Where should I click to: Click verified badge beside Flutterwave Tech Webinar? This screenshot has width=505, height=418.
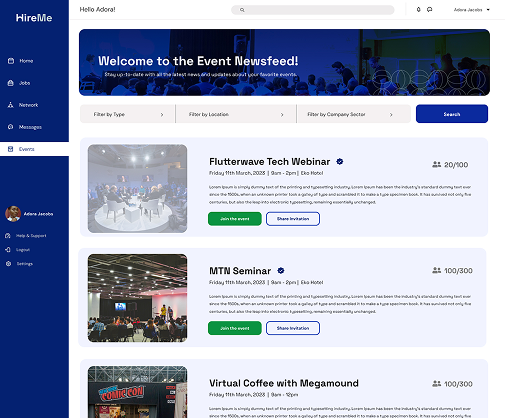point(340,162)
